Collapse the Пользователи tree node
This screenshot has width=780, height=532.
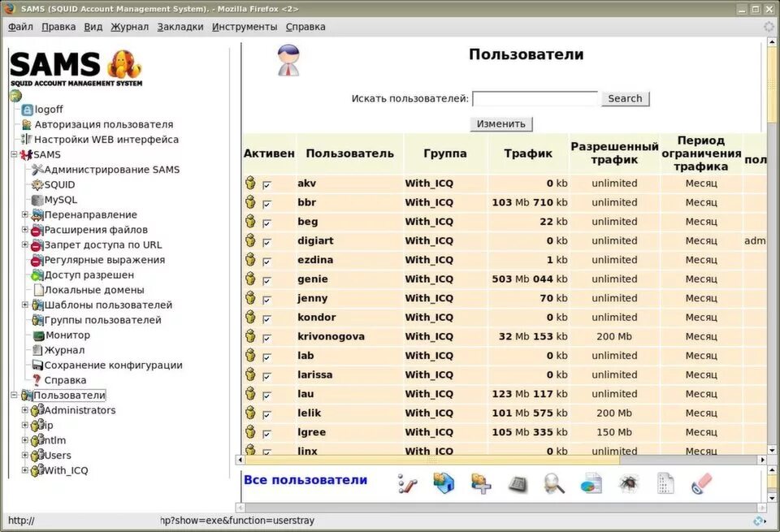(x=14, y=395)
